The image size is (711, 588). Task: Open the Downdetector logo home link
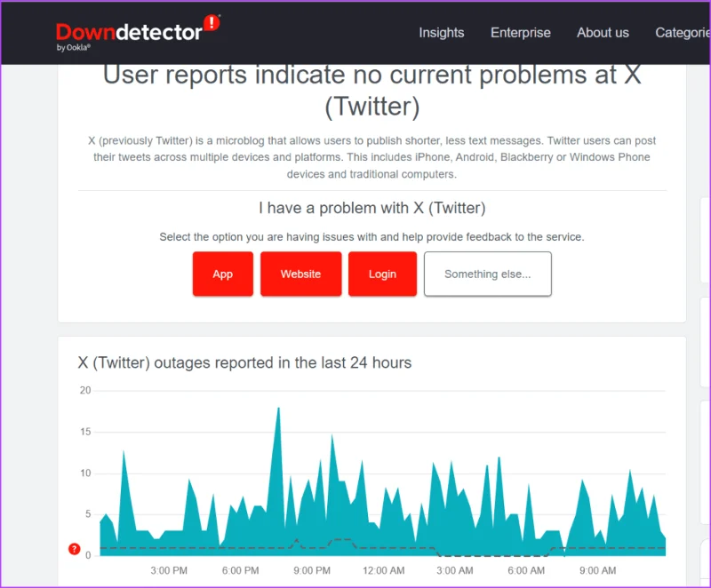pos(138,32)
